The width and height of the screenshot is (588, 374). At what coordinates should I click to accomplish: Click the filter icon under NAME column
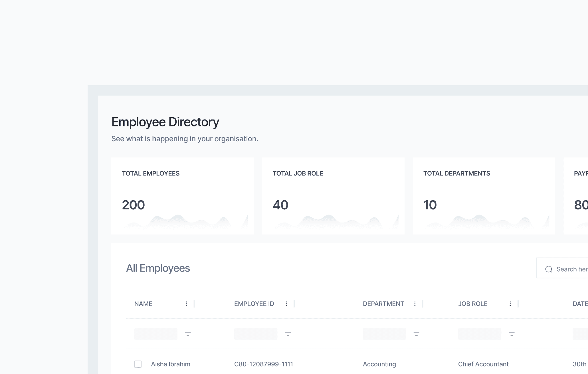click(x=188, y=334)
